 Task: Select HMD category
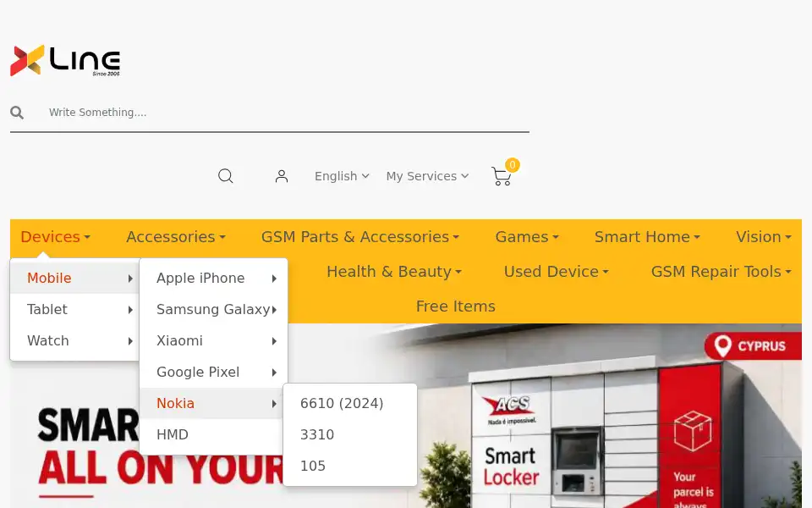213,434
